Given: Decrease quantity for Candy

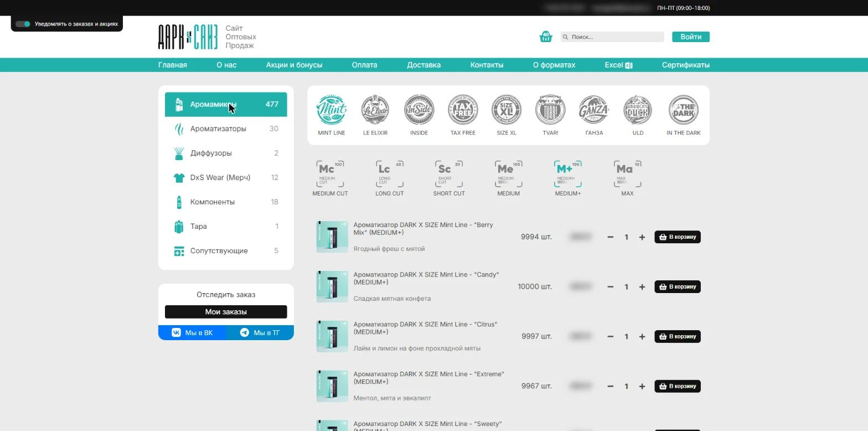Looking at the screenshot, I should point(611,287).
